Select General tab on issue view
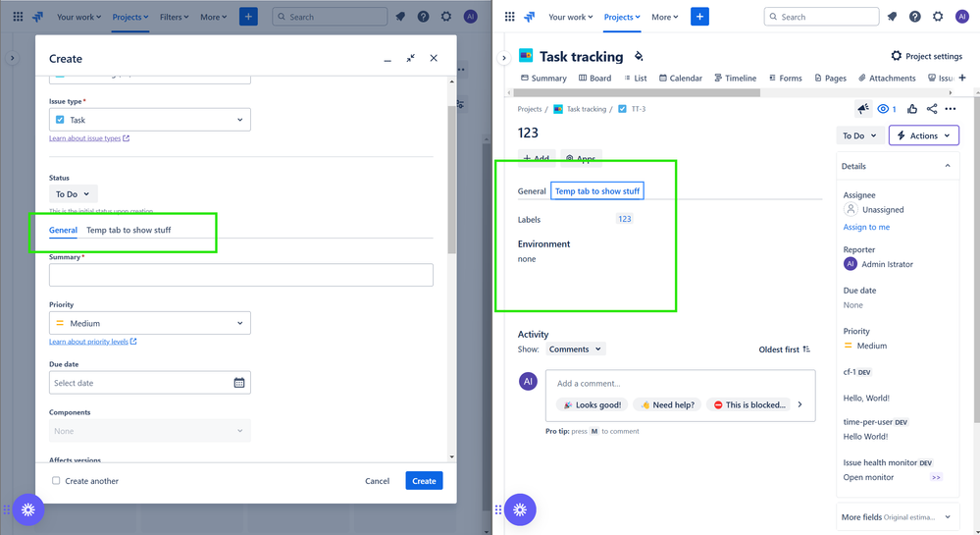Viewport: 980px width, 535px height. (532, 190)
